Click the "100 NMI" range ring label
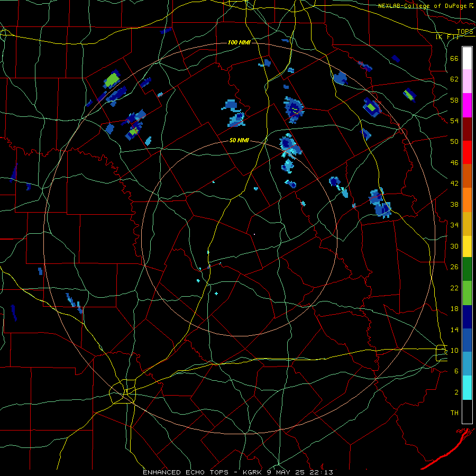This screenshot has height=476, width=476. coord(239,42)
